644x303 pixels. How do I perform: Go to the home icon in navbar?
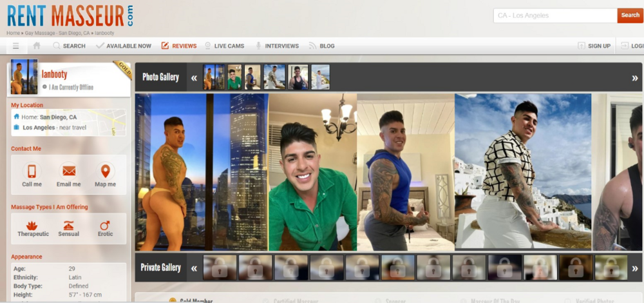(x=37, y=46)
